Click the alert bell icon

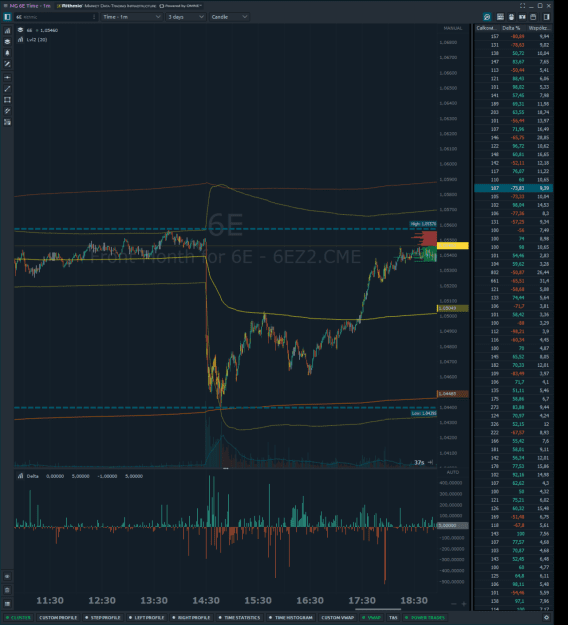(7, 53)
